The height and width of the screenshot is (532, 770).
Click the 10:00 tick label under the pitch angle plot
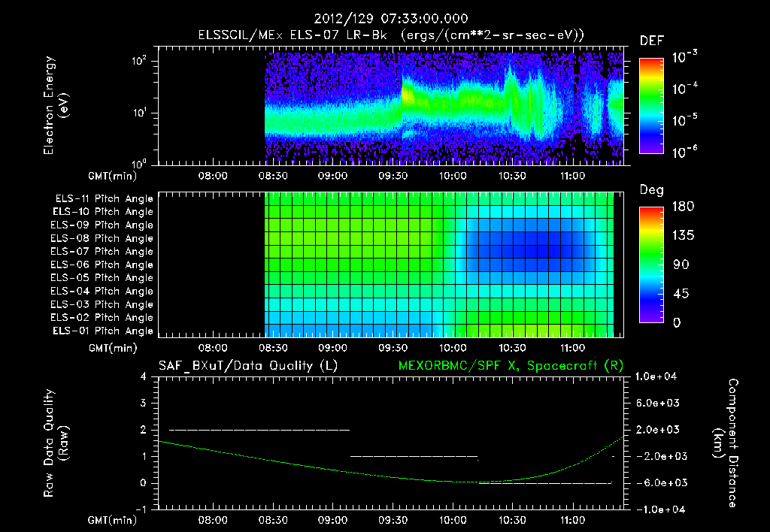click(x=452, y=349)
